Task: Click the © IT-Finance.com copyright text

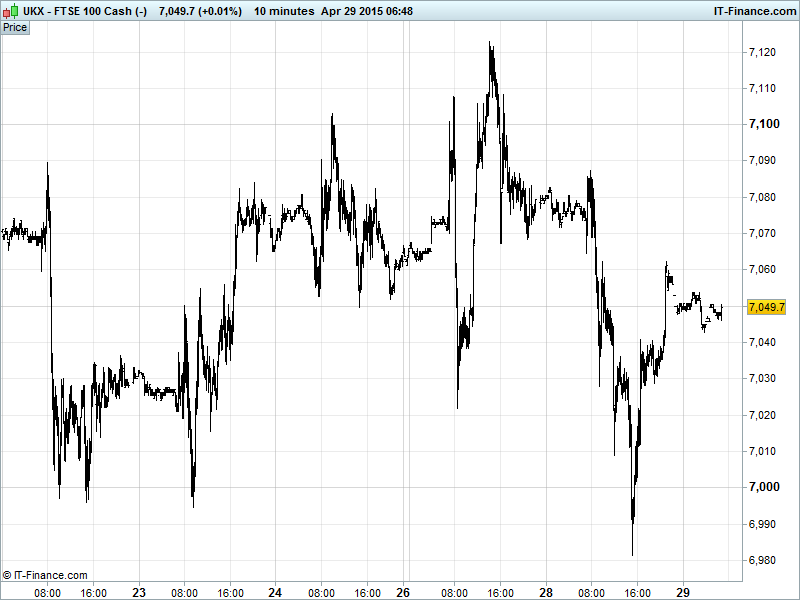Action: click(45, 575)
